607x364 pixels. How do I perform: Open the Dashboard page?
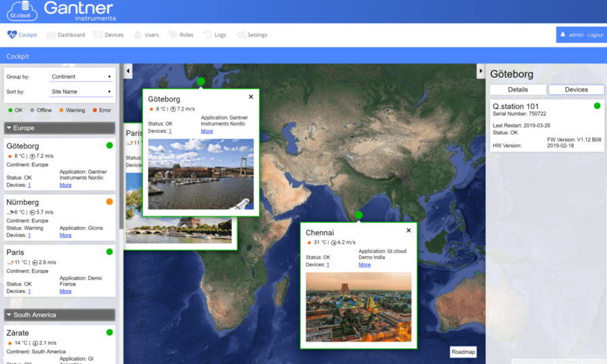pos(65,35)
